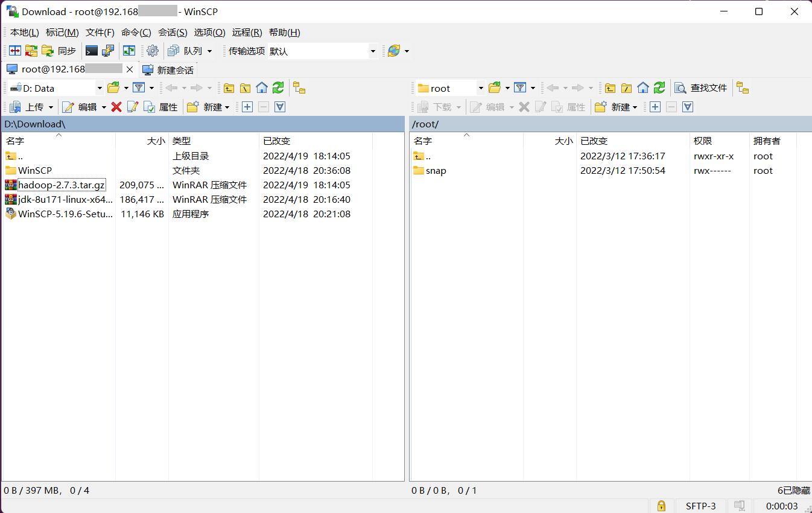The width and height of the screenshot is (812, 513).
Task: Open the 本地(L) menu
Action: [25, 33]
